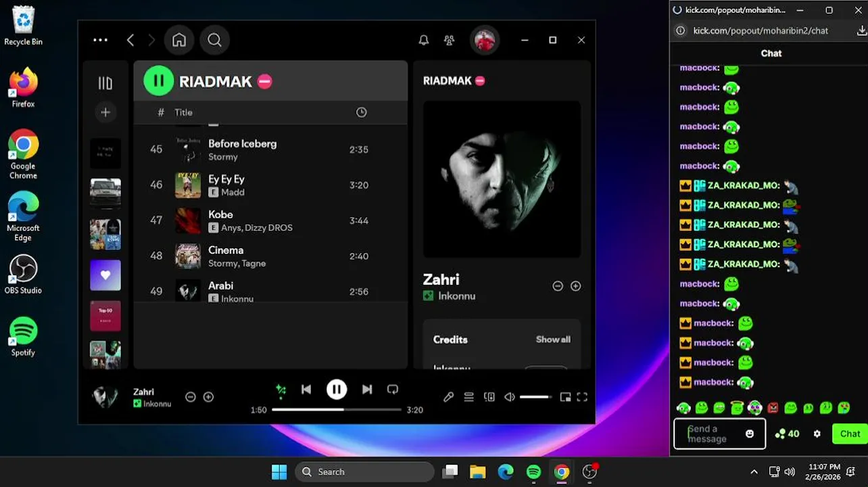Open File Explorer from the taskbar
The width and height of the screenshot is (868, 487).
(x=477, y=471)
